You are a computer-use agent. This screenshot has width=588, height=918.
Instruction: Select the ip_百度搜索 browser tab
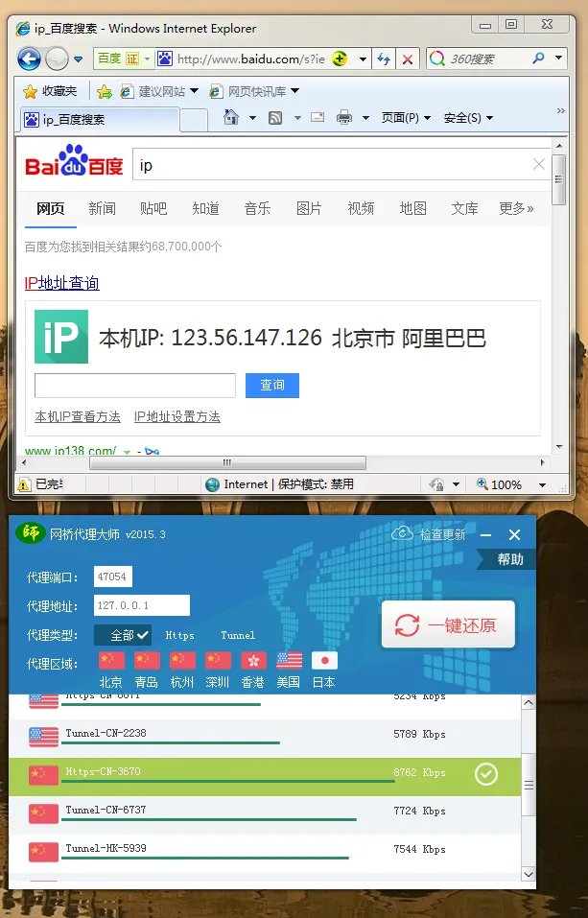[x=99, y=120]
